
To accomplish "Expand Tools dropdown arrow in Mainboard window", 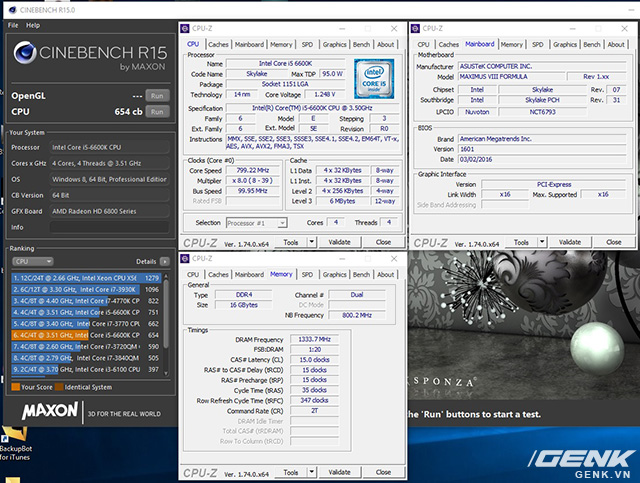I will tap(542, 242).
